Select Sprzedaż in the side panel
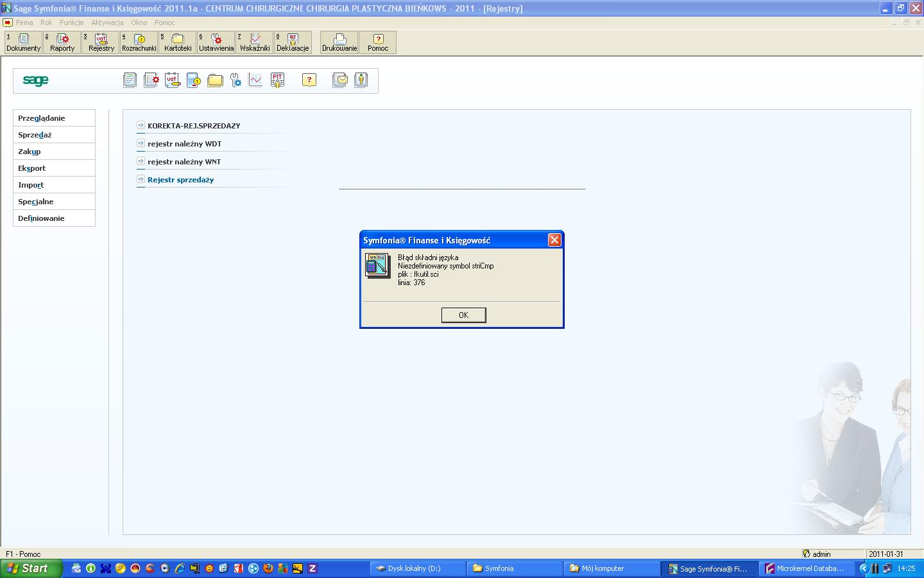The height and width of the screenshot is (578, 924). pyautogui.click(x=54, y=135)
